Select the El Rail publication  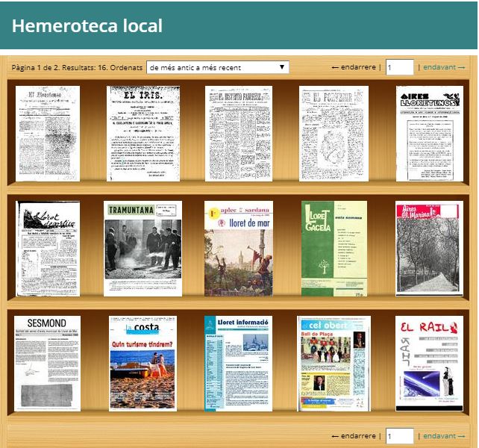[x=430, y=363]
